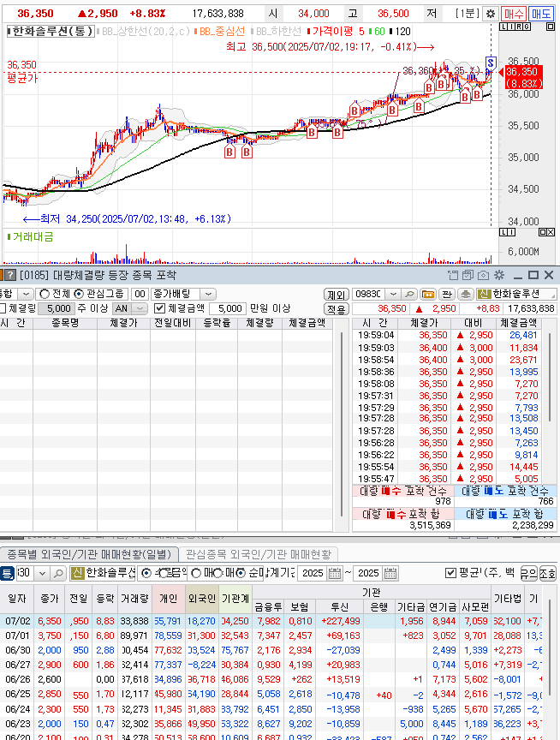Open settings gear in 0185 title bar

pyautogui.click(x=499, y=275)
